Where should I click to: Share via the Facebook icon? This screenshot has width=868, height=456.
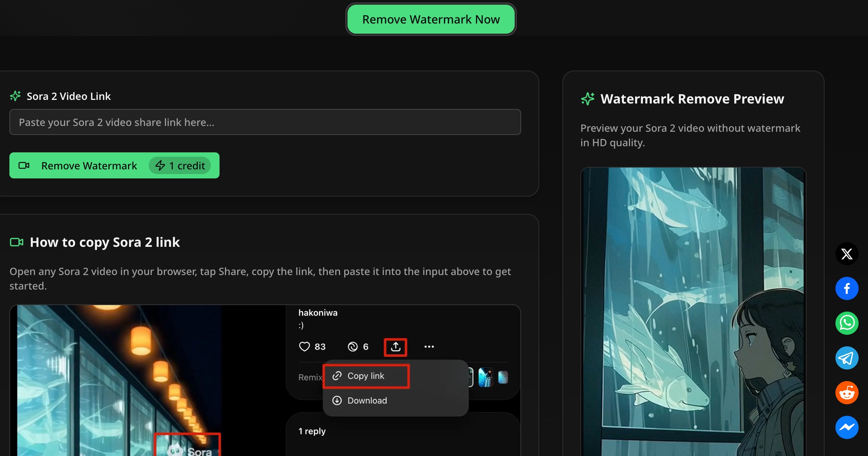tap(847, 288)
